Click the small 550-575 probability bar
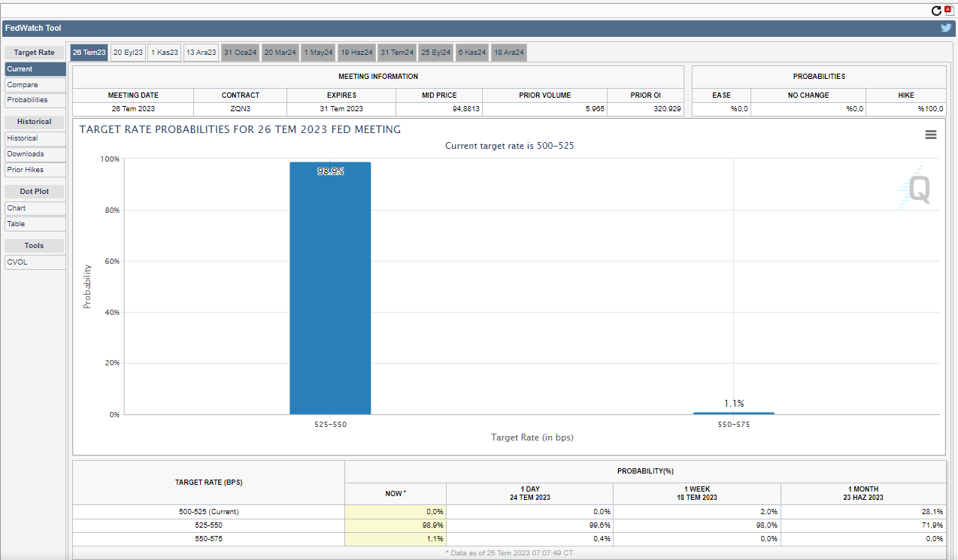The image size is (958, 560). tap(733, 413)
